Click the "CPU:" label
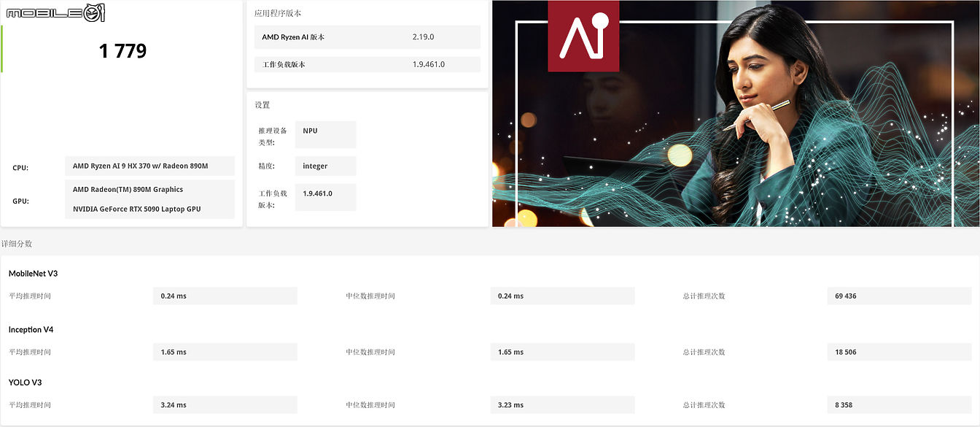The width and height of the screenshot is (980, 427). click(20, 168)
